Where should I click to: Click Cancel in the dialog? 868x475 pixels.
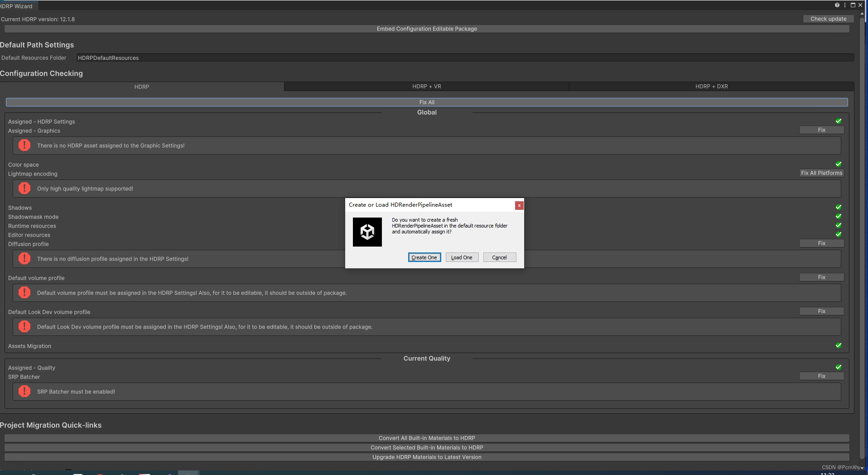coord(499,257)
